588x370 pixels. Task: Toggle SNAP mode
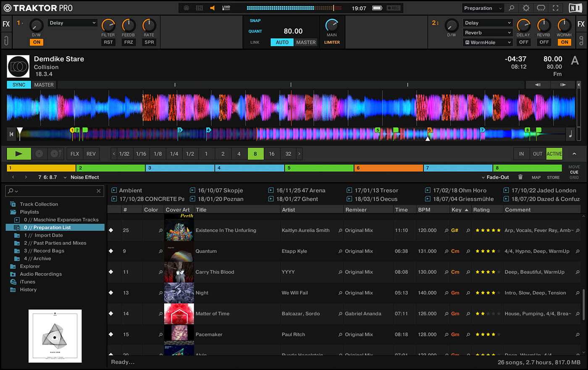pos(255,21)
